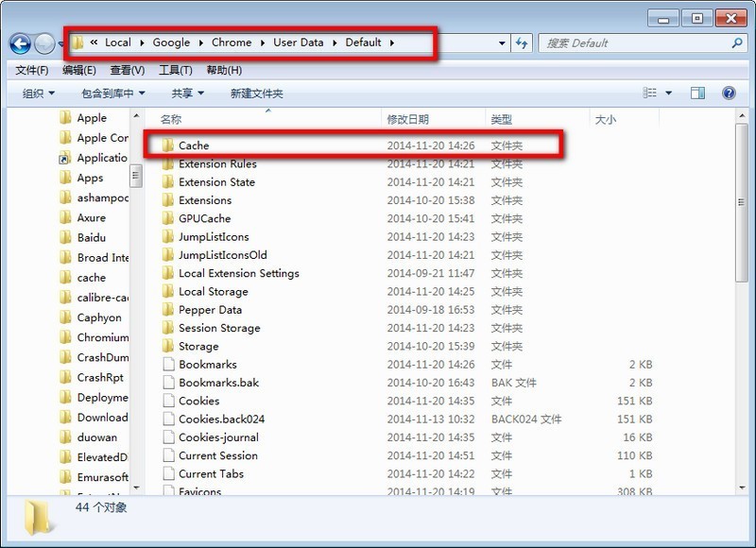756x548 pixels.
Task: Expand the 包含到库中 dropdown
Action: pos(113,94)
